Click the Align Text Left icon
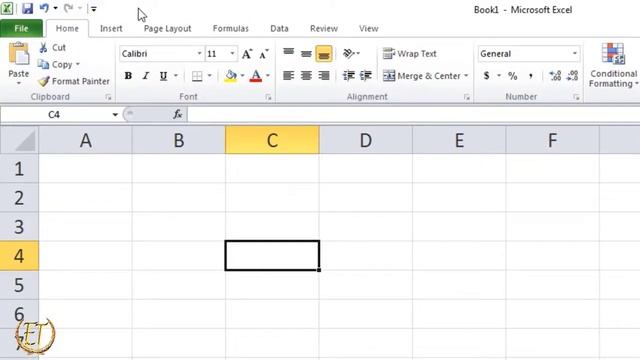The image size is (640, 360). (x=289, y=76)
